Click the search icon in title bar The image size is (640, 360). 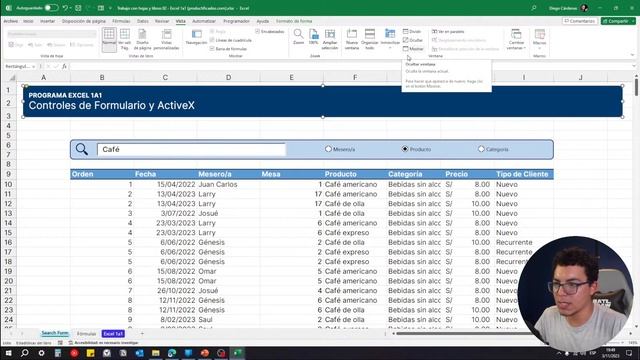point(533,8)
